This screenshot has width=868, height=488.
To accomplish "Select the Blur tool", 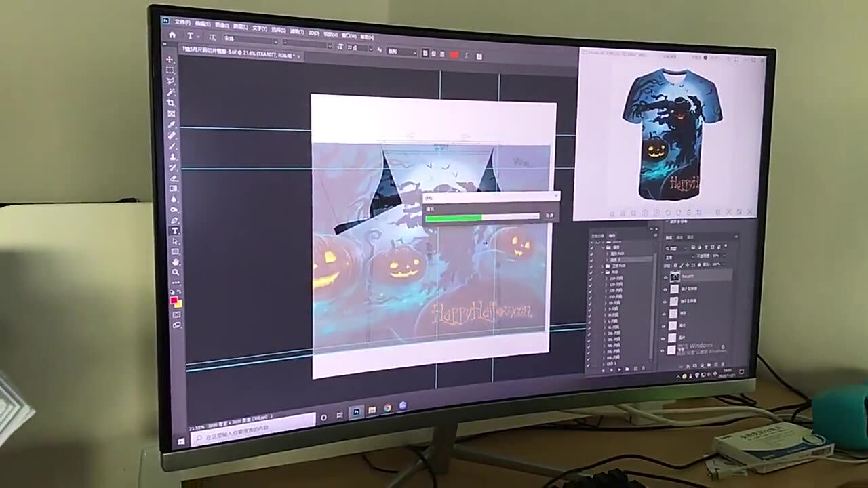I will click(x=174, y=199).
